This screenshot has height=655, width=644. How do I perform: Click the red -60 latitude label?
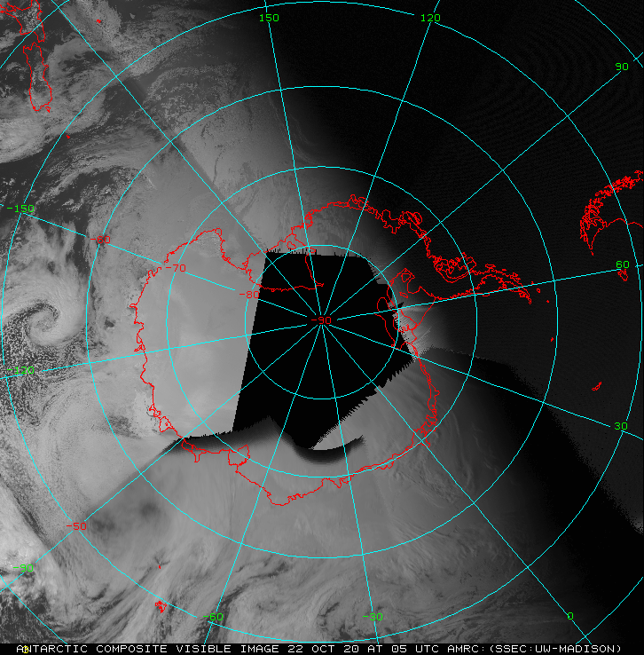point(100,240)
